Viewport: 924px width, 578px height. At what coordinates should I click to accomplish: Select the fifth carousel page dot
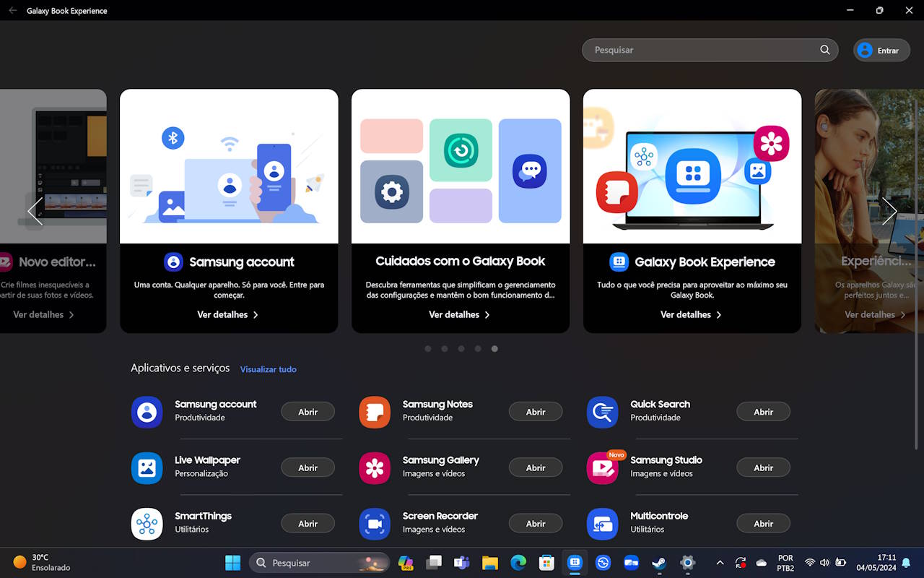pyautogui.click(x=494, y=349)
